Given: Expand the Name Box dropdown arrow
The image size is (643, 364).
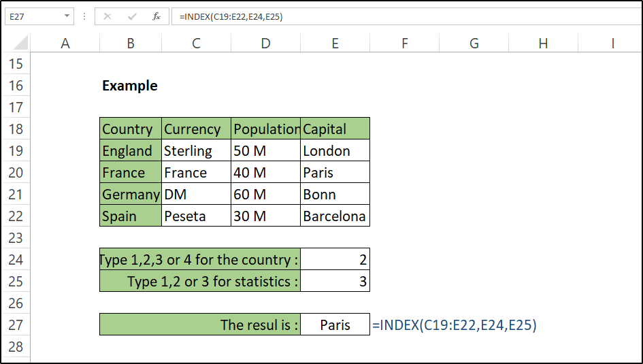Looking at the screenshot, I should 67,16.
